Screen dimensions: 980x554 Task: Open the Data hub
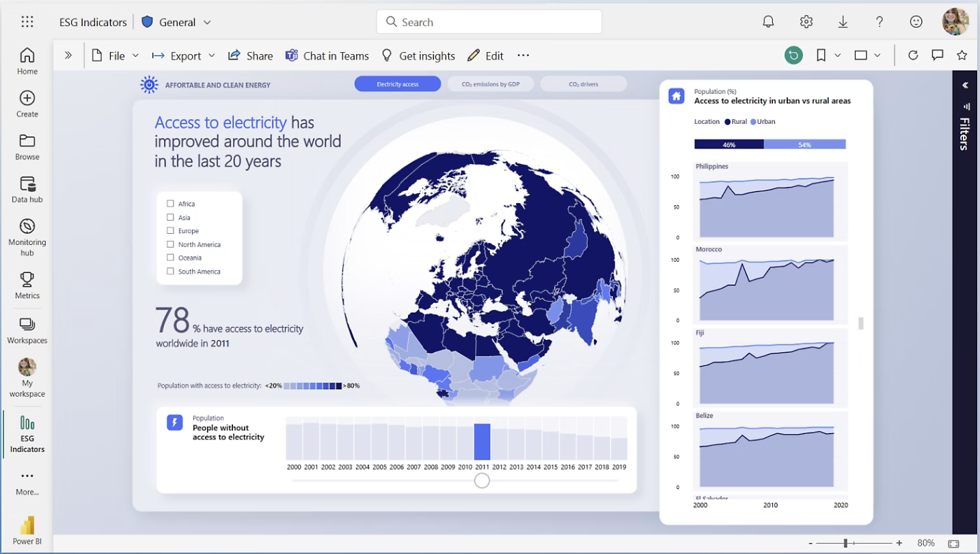pyautogui.click(x=27, y=189)
